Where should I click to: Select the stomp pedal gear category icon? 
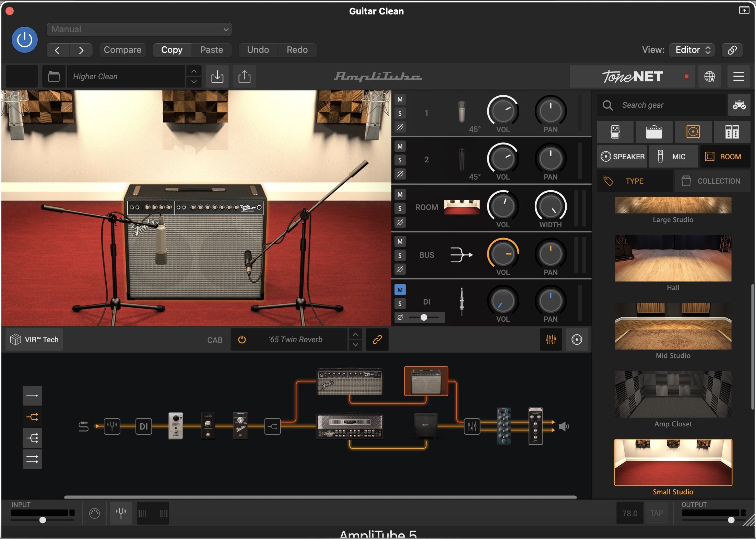tap(615, 132)
